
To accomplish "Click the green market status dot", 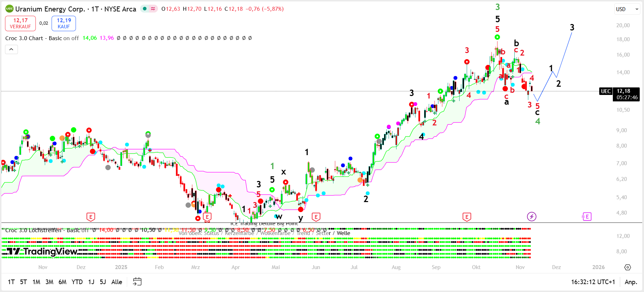I will 144,9.
